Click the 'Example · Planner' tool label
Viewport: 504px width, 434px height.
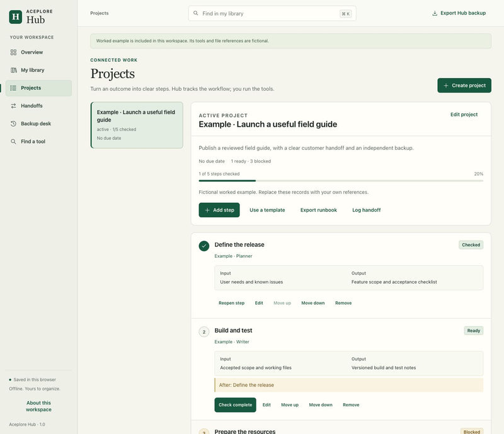233,256
